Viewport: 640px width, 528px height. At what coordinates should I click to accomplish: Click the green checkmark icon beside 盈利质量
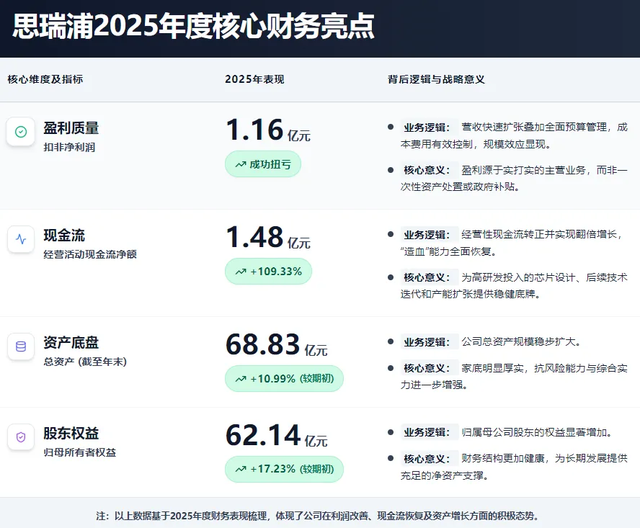point(21,132)
